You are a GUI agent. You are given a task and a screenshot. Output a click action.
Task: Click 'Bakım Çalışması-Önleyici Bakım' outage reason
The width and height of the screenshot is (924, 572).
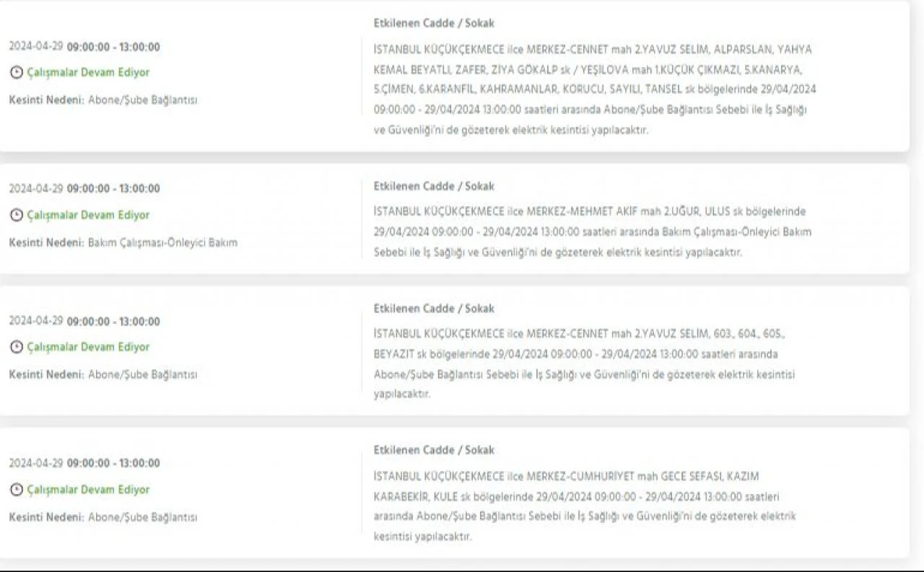click(x=162, y=242)
